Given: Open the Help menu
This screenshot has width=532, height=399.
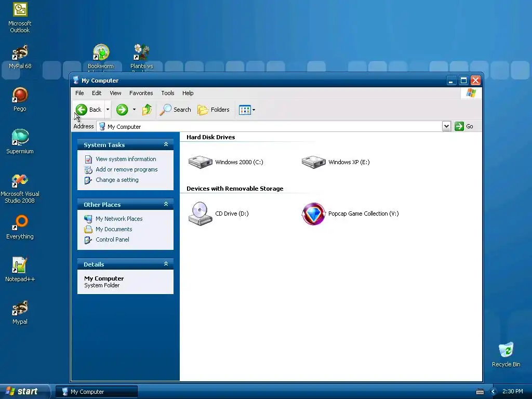Looking at the screenshot, I should pyautogui.click(x=188, y=93).
